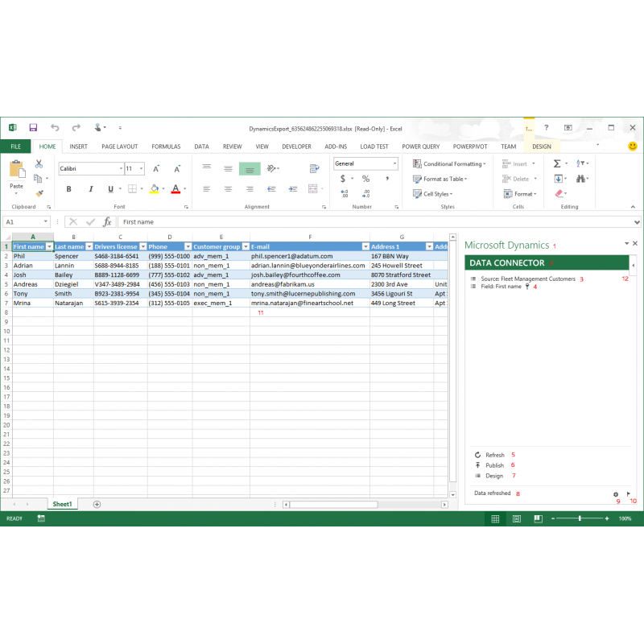Image resolution: width=644 pixels, height=644 pixels.
Task: Click the Clear eraser icon
Action: [x=559, y=193]
